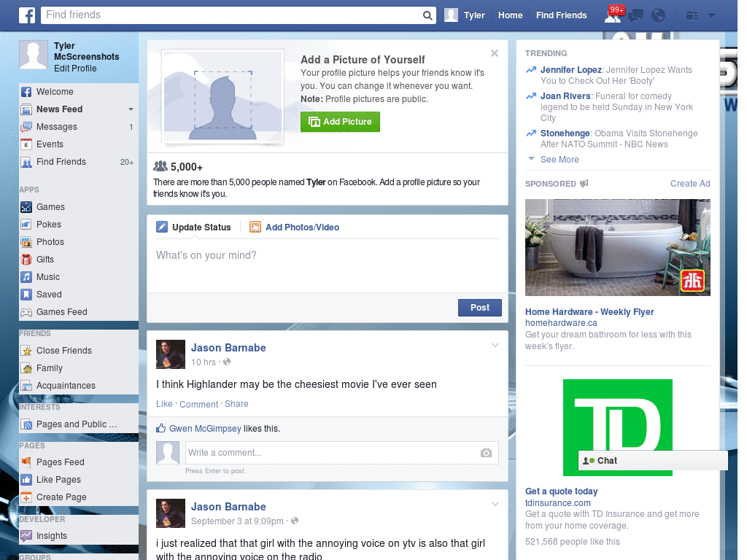Click the Create Page plus icon
The height and width of the screenshot is (560, 747).
26,497
